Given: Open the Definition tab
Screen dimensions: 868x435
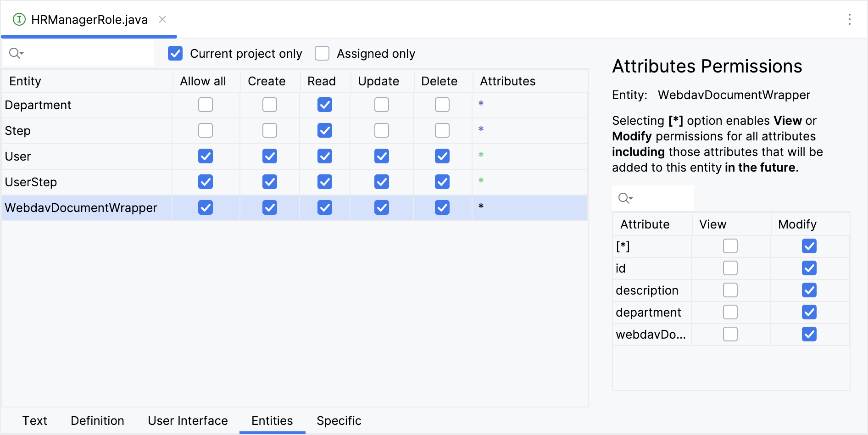Looking at the screenshot, I should pos(97,420).
